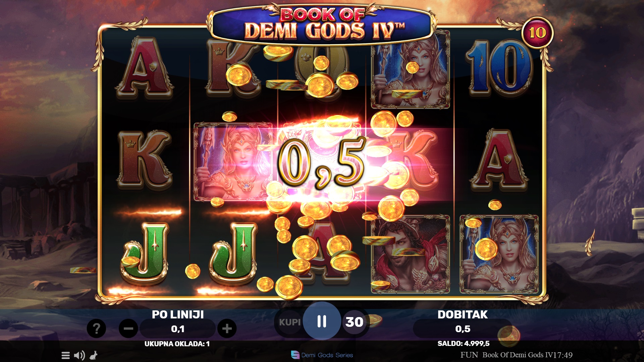Mute the sound with speaker icon
This screenshot has height=362, width=644.
79,355
